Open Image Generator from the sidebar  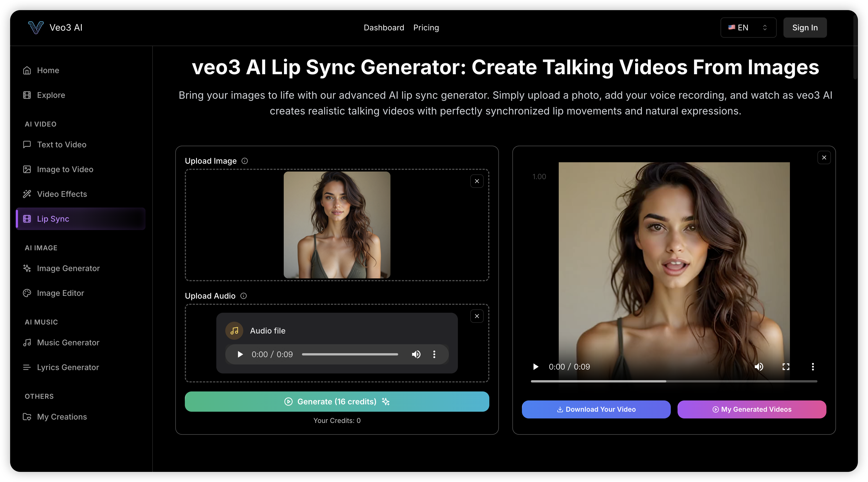68,268
